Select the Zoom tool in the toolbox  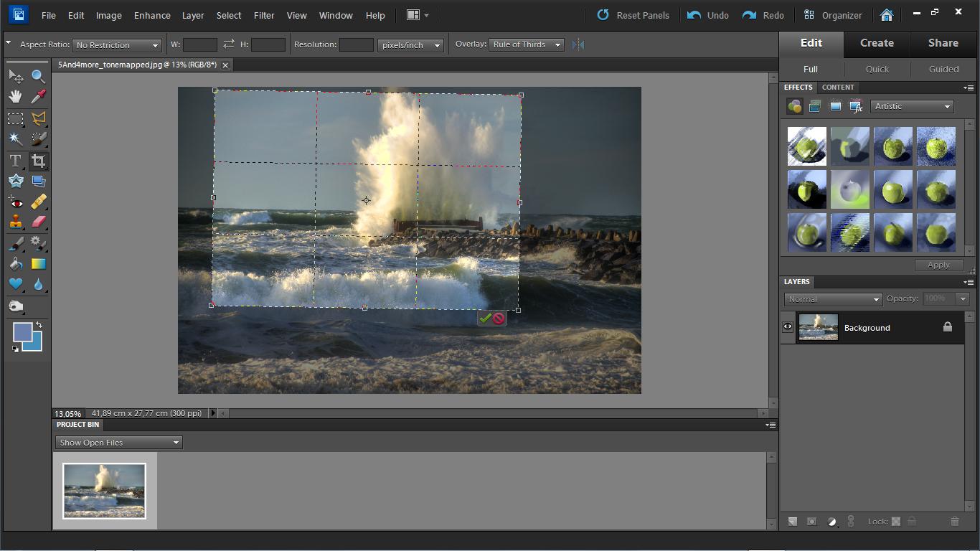tap(39, 76)
